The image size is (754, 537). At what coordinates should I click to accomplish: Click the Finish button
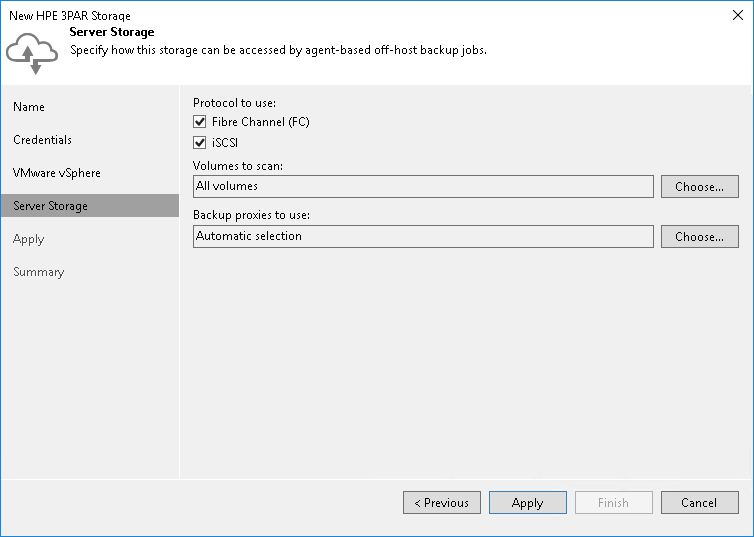[x=613, y=503]
